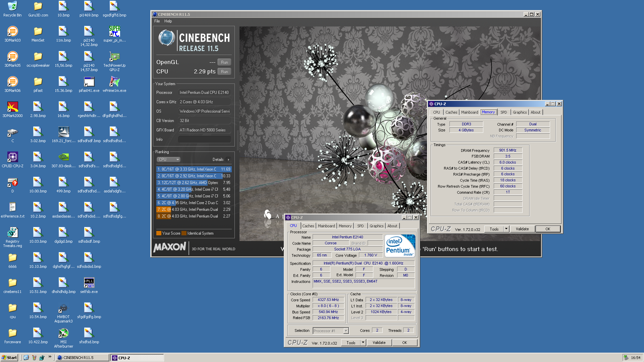The width and height of the screenshot is (644, 362).
Task: Launch TechPowerUp GPU-Z icon
Action: coord(114,61)
